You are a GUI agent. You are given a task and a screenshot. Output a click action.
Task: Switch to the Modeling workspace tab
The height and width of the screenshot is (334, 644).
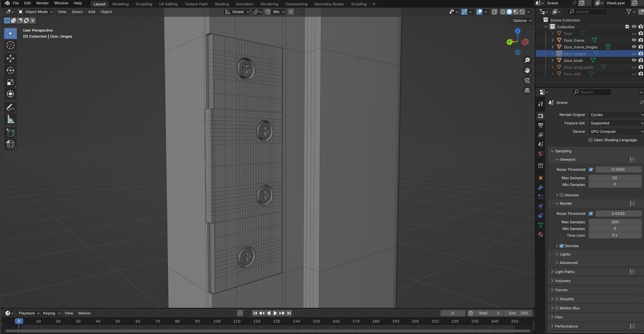121,4
